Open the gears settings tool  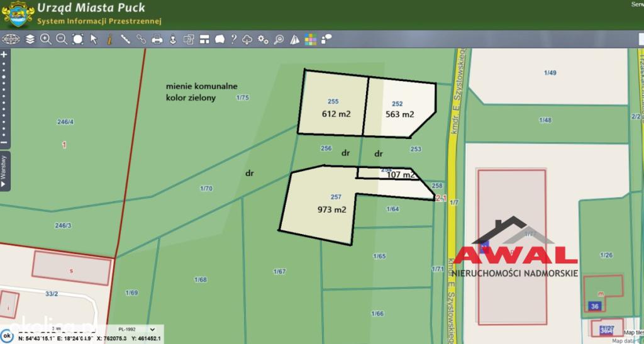tap(263, 40)
